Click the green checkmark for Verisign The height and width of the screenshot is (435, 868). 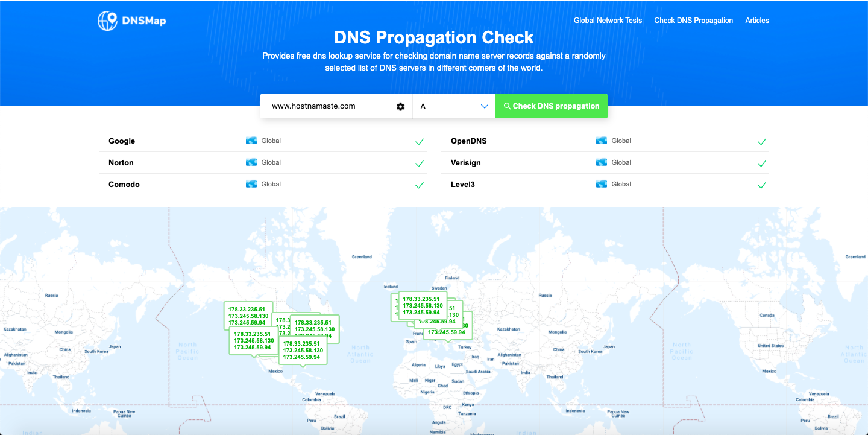click(762, 164)
